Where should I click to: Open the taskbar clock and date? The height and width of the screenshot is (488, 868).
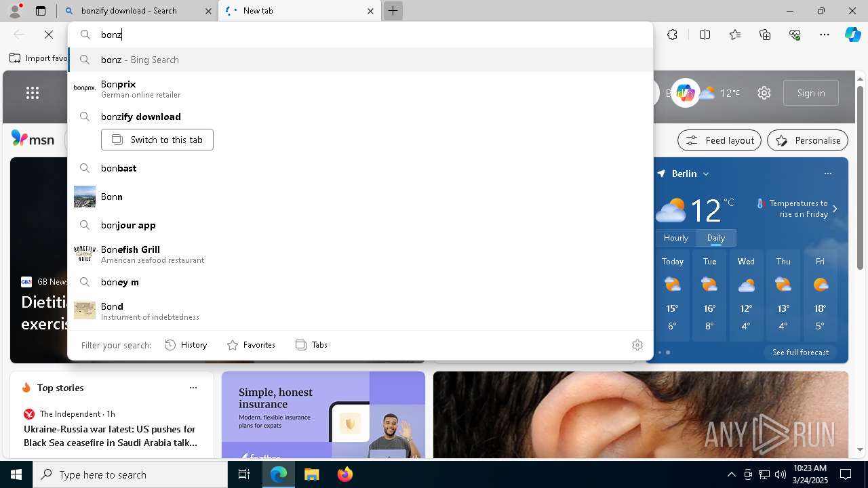click(x=809, y=474)
